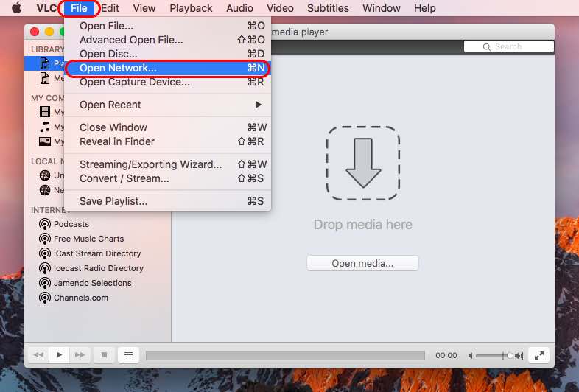
Task: Choose Convert / Stream...
Action: click(x=168, y=178)
